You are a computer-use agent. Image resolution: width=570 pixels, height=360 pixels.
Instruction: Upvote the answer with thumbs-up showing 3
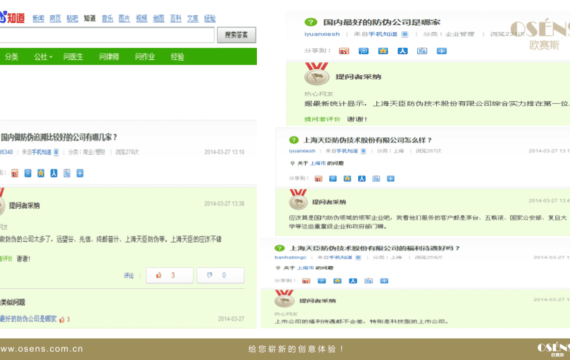coord(169,275)
